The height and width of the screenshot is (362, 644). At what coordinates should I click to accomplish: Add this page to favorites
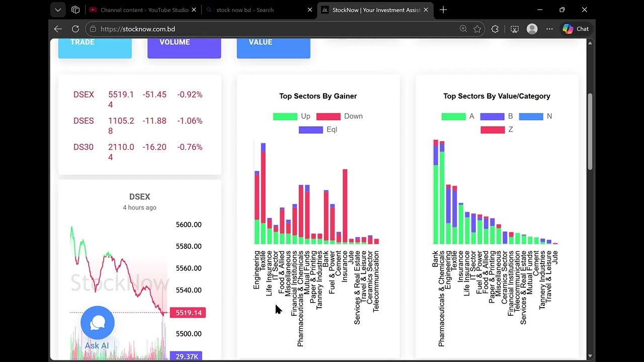click(x=477, y=29)
